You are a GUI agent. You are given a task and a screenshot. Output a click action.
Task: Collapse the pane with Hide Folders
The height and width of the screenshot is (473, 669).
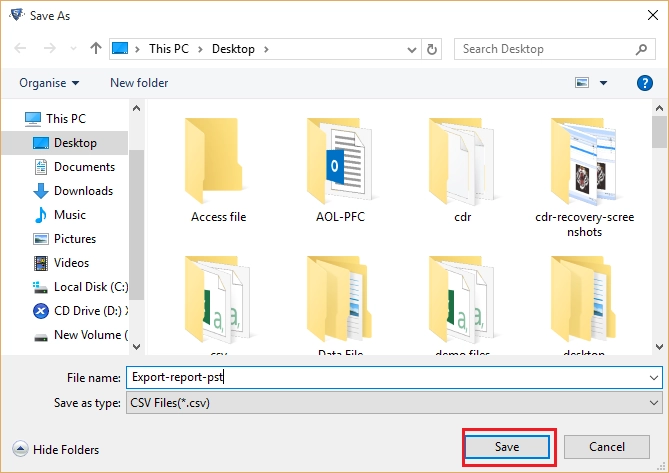(55, 449)
